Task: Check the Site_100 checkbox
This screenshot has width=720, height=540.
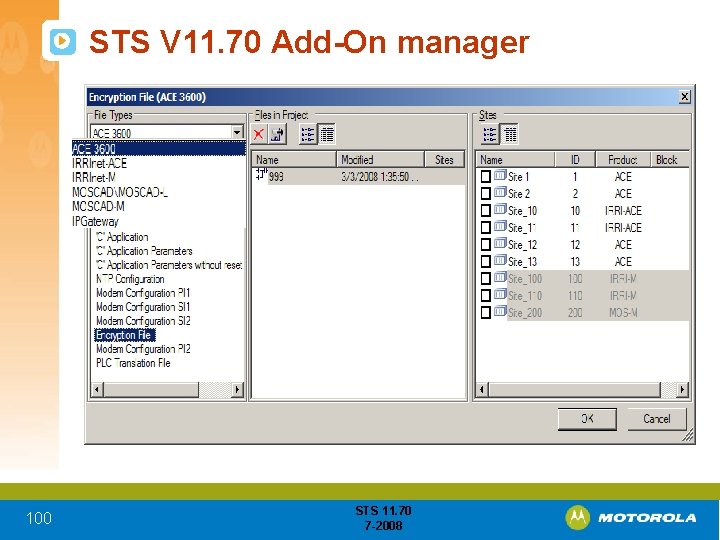Action: (x=485, y=279)
